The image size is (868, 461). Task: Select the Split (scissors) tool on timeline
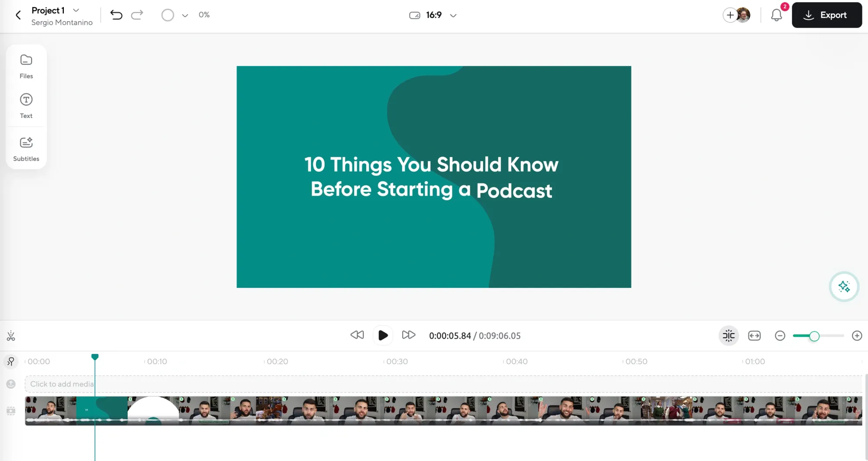(10, 336)
